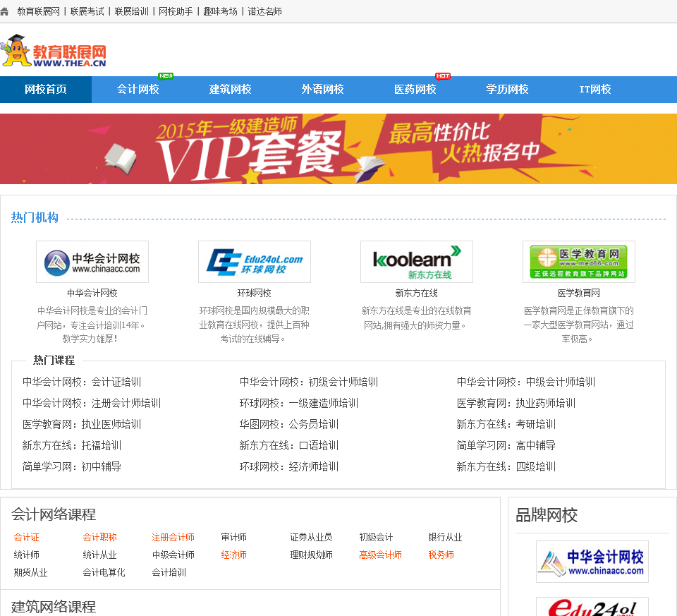Viewport: 677px width, 616px height.
Task: Click 医学教育网 name under its logo
Action: (578, 294)
